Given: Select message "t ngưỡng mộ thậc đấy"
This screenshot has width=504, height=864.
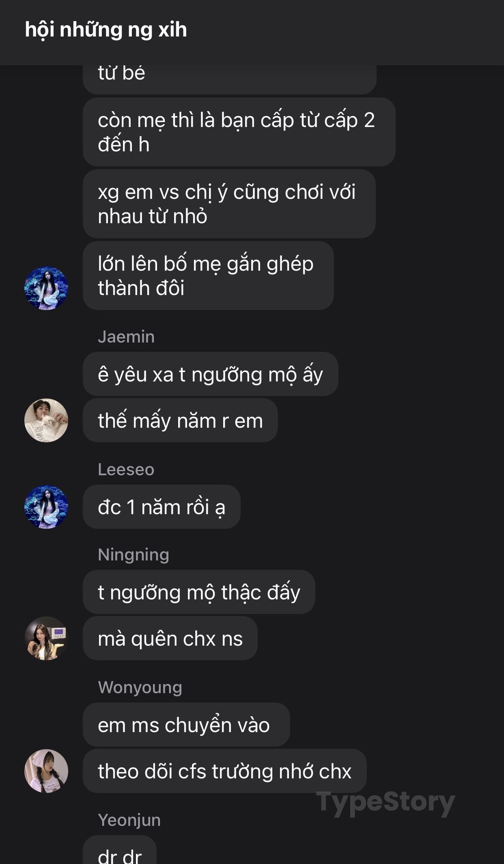Looking at the screenshot, I should tap(199, 592).
